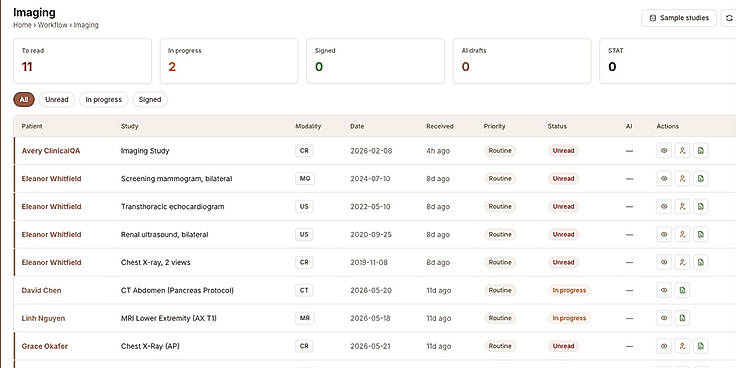View Grace Okafor's Chest X-Ray (AP)
Screen dimensions: 736x368
click(664, 346)
